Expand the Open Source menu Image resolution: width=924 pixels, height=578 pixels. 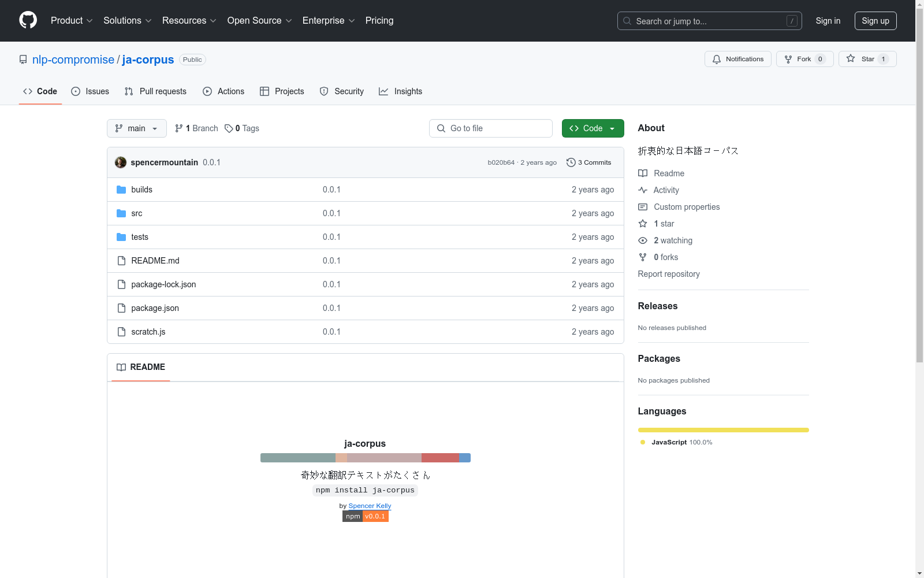[260, 20]
